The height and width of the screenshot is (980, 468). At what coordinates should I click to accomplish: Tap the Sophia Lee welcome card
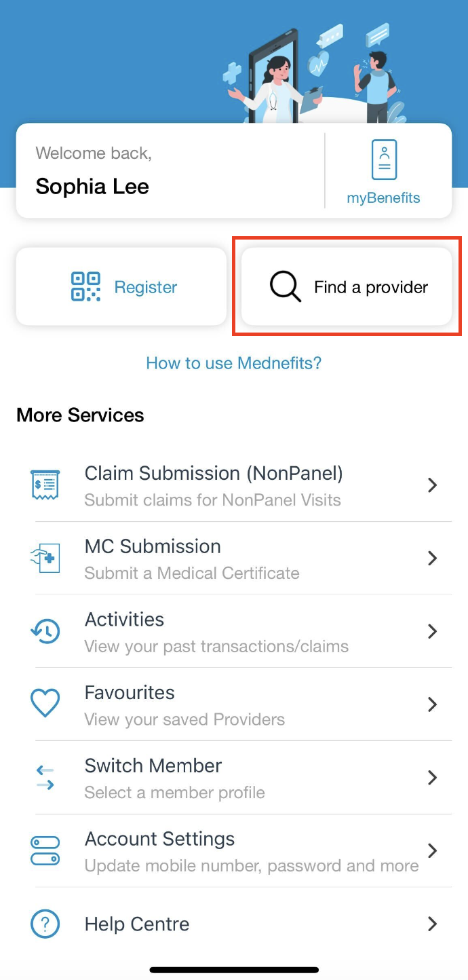point(170,171)
